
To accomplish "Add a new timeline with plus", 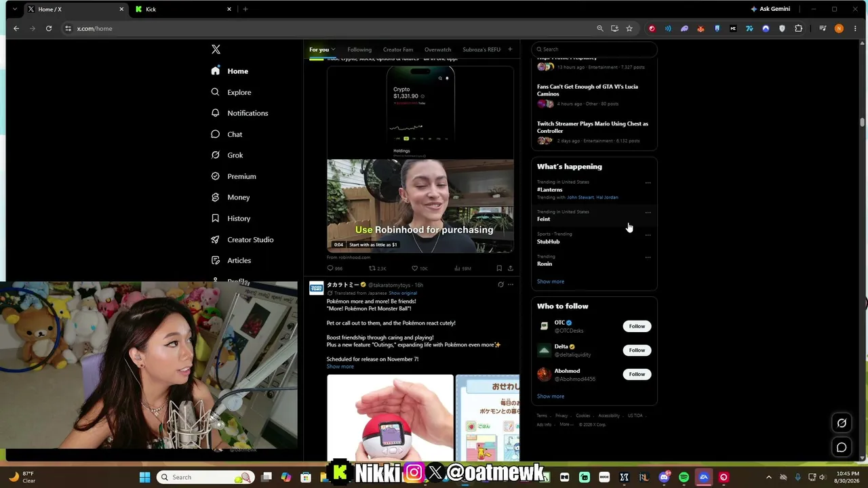I will (x=510, y=49).
